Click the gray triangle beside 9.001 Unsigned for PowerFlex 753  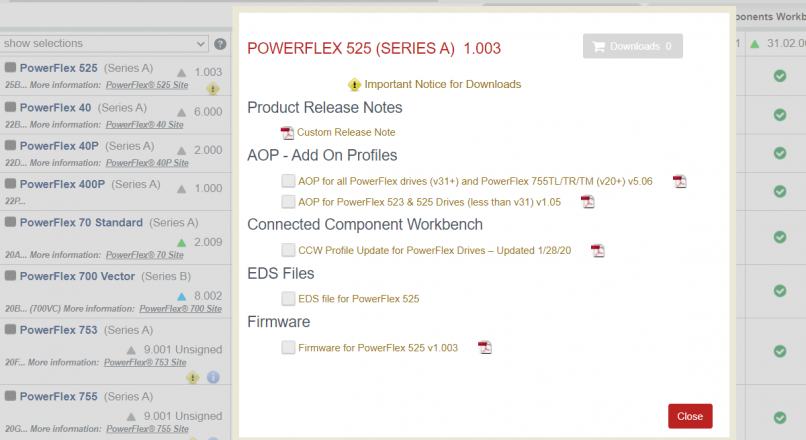tap(131, 351)
